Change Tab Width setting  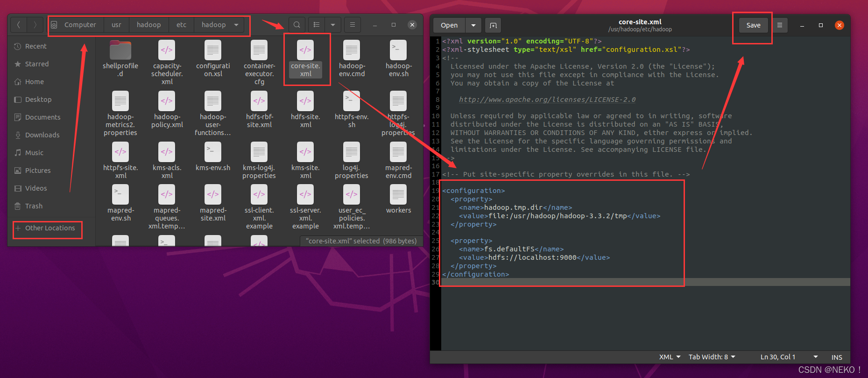[x=712, y=357]
